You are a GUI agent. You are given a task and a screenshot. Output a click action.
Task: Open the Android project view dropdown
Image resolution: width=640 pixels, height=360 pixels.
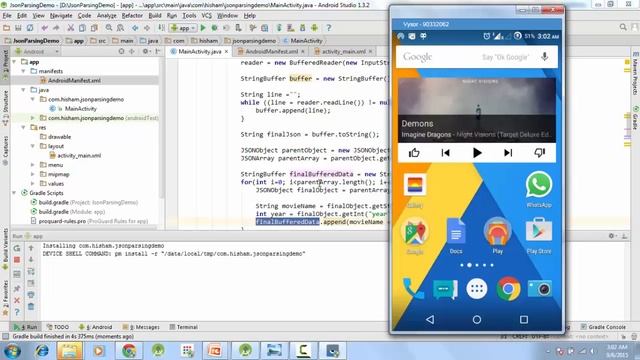pos(37,51)
